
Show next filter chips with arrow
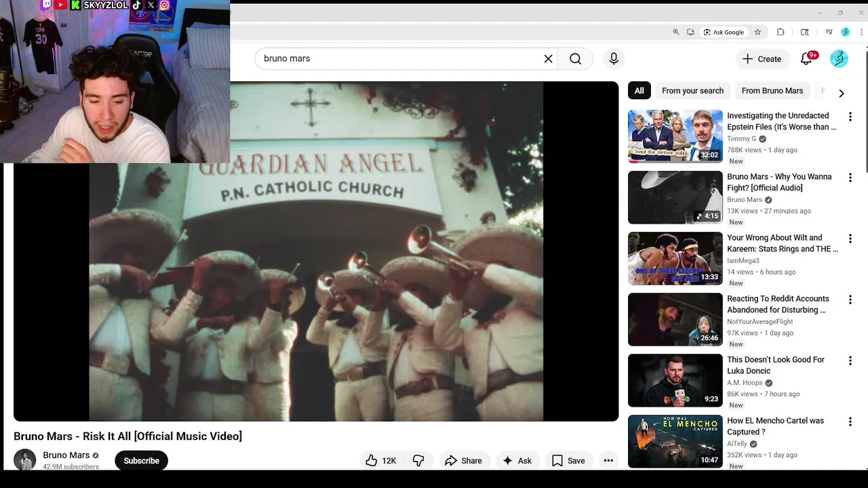(842, 94)
